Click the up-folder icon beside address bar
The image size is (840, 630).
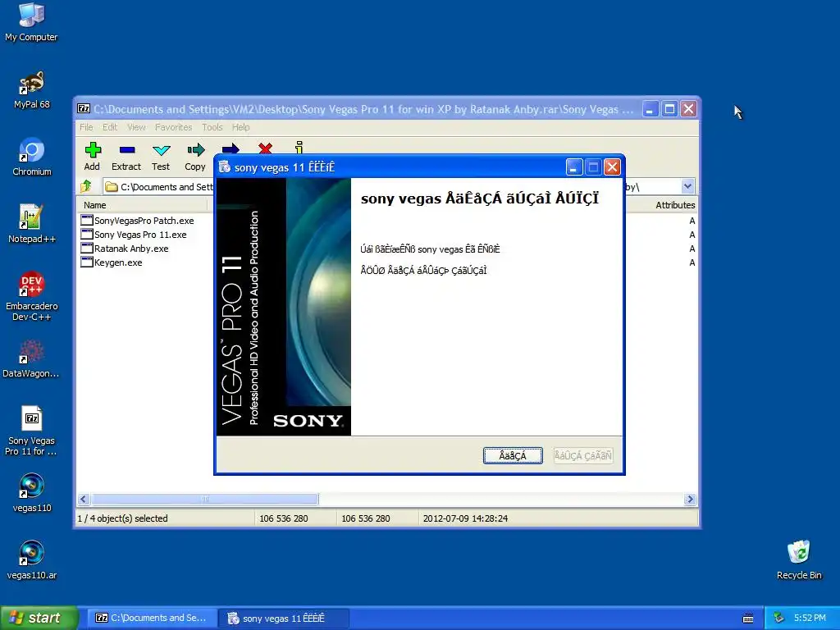[86, 186]
